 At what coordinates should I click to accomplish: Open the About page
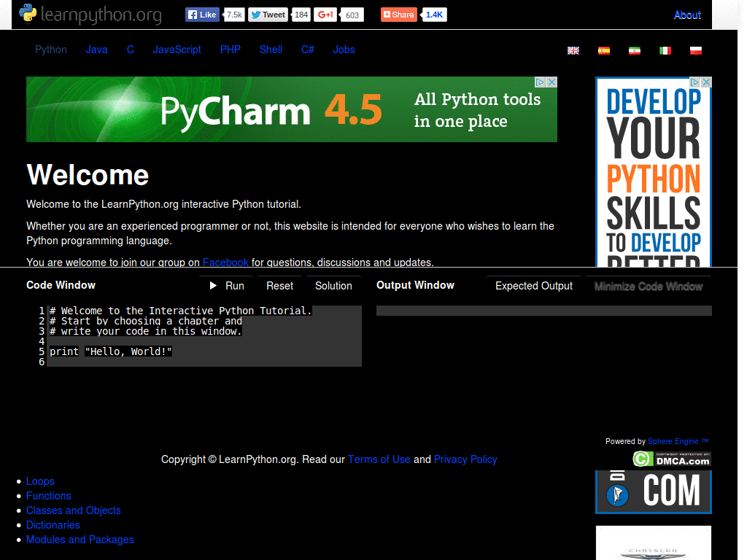tap(686, 14)
